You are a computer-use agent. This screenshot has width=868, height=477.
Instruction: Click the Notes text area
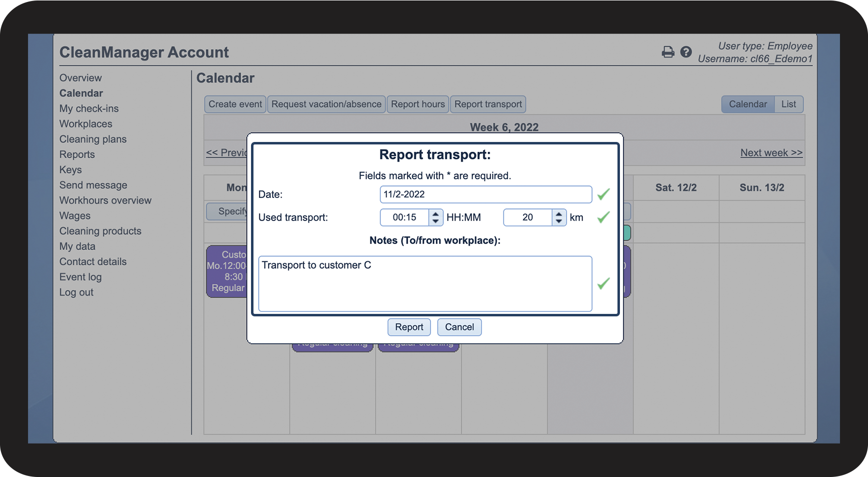(425, 283)
